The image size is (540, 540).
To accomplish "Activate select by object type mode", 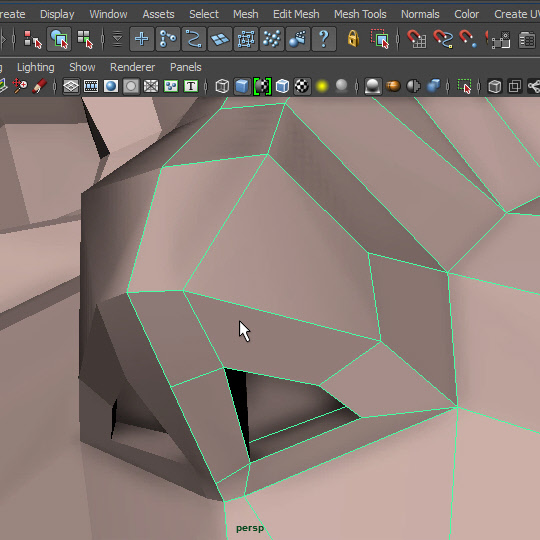I will 59,39.
